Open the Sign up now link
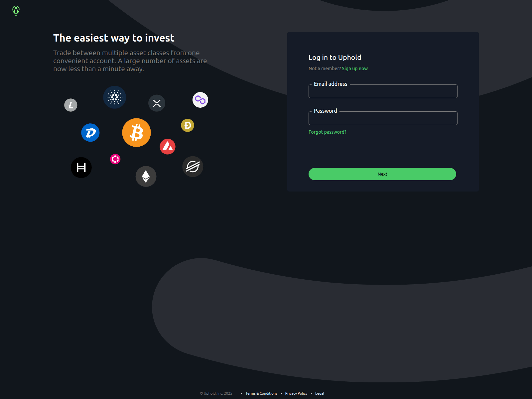This screenshot has height=399, width=532. [x=355, y=68]
